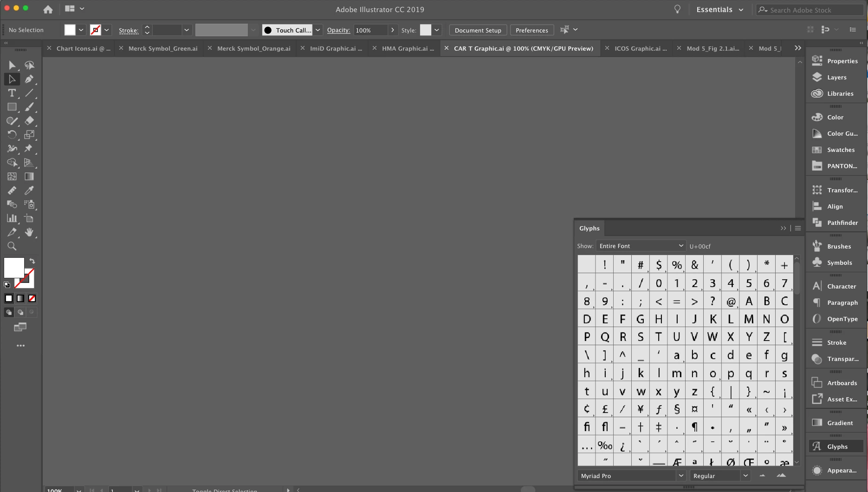Screen dimensions: 868x492
Task: Select the Zoom tool magnifier
Action: [x=12, y=246]
